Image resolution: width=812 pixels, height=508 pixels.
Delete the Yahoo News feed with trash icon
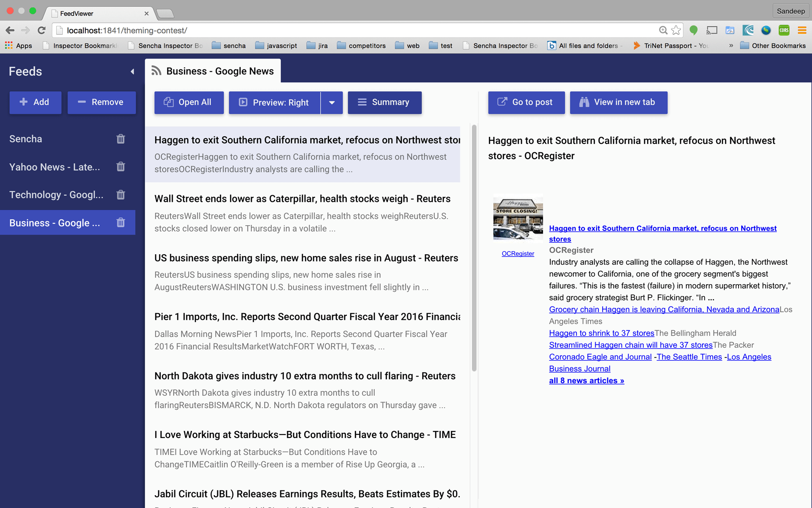pyautogui.click(x=120, y=167)
